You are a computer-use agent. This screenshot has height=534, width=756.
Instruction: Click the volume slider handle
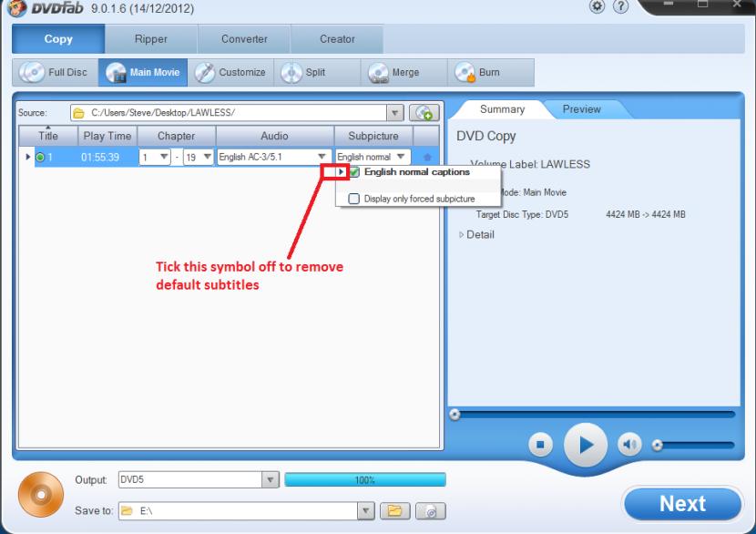657,446
